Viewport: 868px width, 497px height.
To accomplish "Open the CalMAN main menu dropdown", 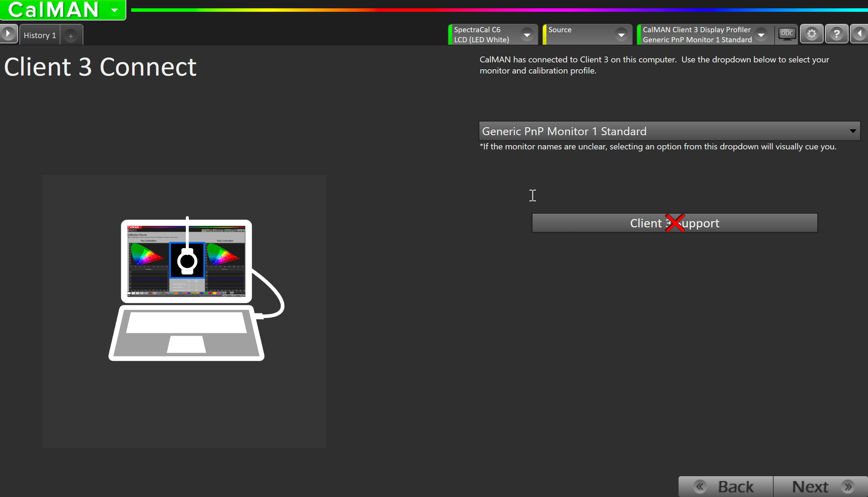I will point(114,10).
